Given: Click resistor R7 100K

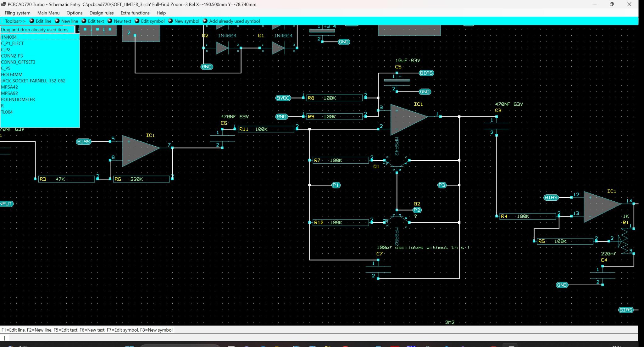Looking at the screenshot, I should click(341, 160).
